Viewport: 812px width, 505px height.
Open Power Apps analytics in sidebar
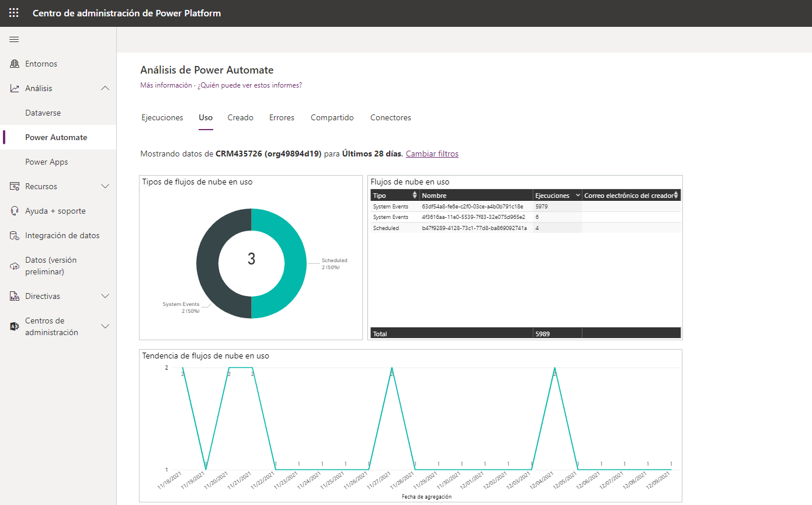click(47, 162)
